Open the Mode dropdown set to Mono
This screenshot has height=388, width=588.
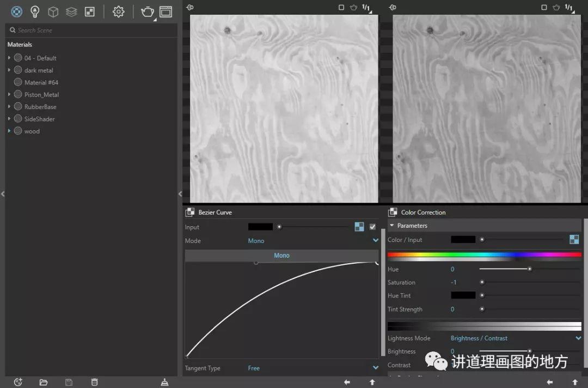click(313, 240)
